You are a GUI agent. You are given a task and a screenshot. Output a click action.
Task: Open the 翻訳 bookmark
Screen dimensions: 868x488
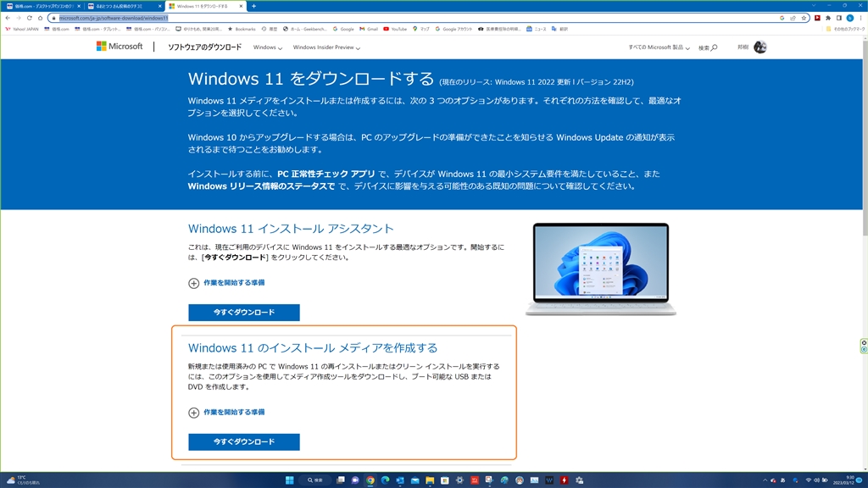559,29
